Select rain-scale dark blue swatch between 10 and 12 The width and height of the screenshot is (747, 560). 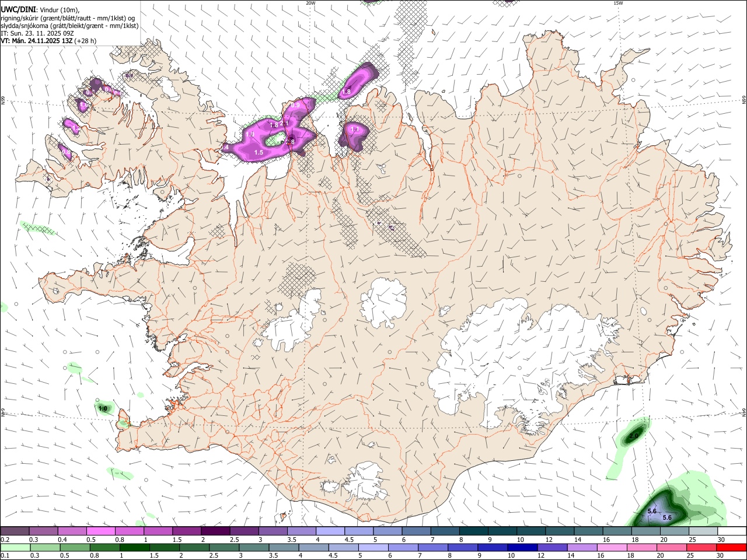point(522,548)
